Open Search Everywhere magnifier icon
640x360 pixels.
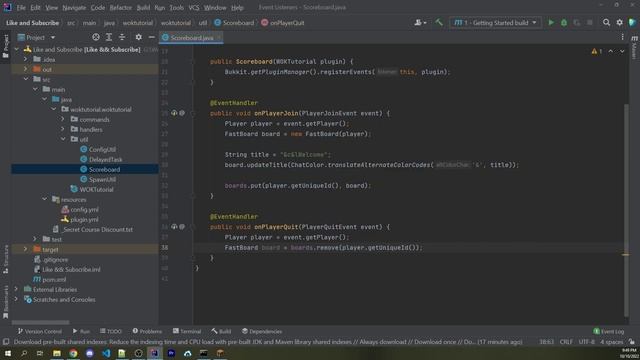click(x=607, y=23)
